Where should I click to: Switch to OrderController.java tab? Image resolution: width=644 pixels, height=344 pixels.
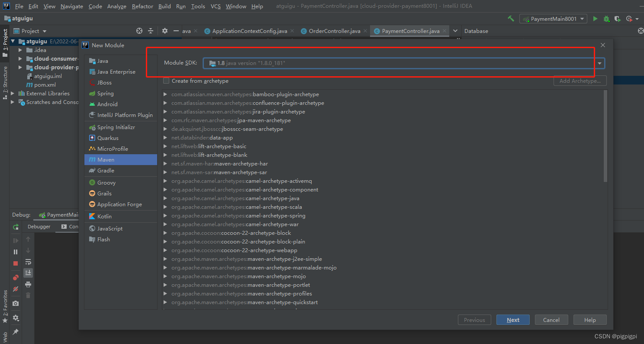(334, 31)
